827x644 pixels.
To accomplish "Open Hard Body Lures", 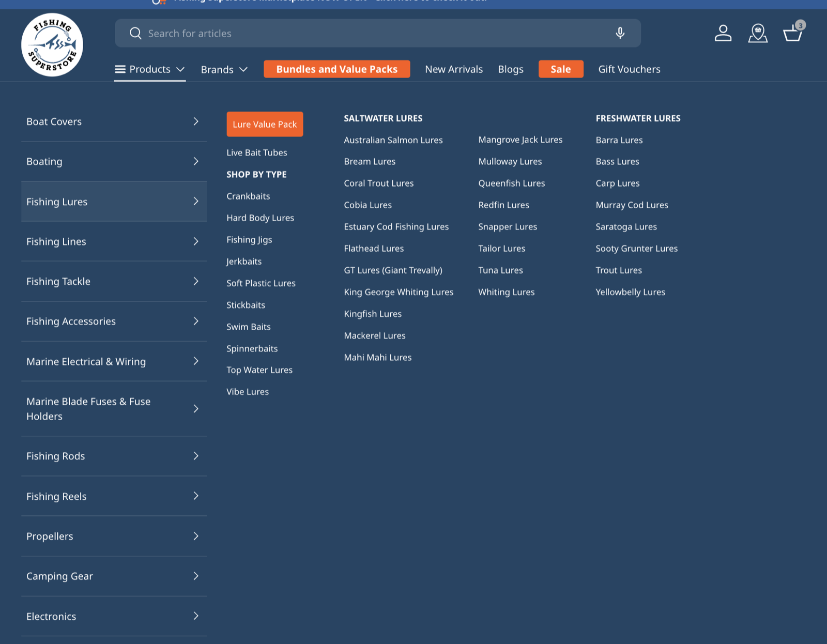I will pyautogui.click(x=260, y=218).
